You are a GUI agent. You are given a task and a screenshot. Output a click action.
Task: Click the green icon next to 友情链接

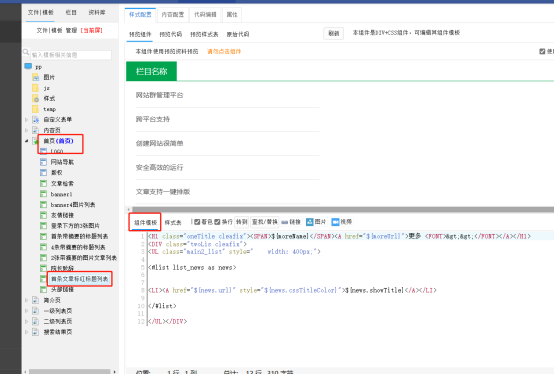coord(43,215)
